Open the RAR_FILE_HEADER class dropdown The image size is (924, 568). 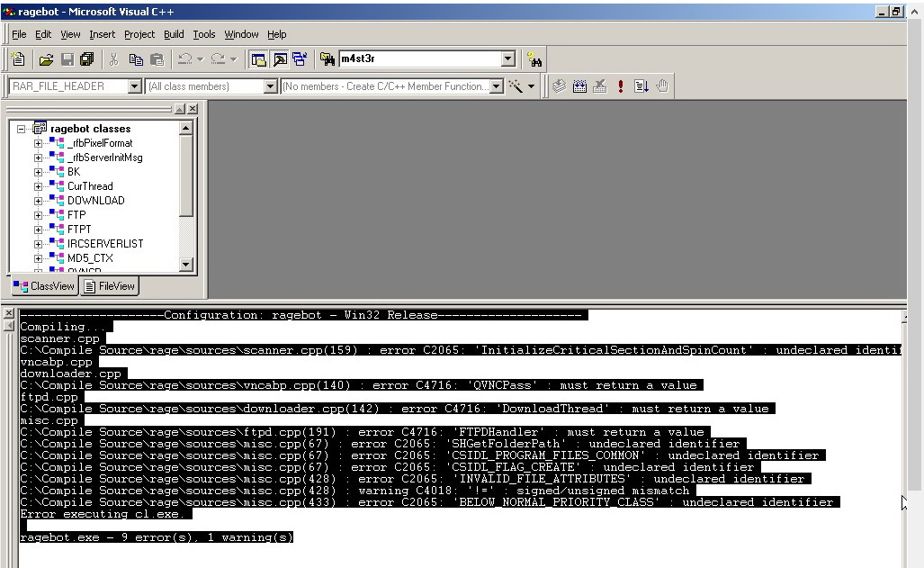pyautogui.click(x=134, y=86)
